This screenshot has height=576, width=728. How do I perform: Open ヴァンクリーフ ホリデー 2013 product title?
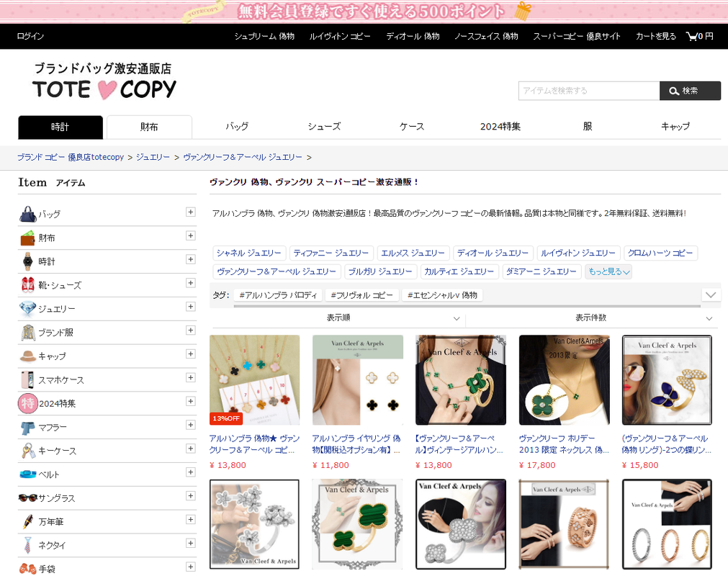click(x=564, y=444)
